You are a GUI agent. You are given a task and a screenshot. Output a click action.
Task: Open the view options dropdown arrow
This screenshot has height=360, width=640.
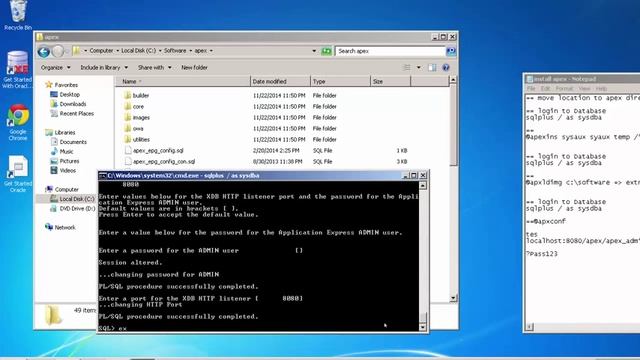pyautogui.click(x=418, y=68)
